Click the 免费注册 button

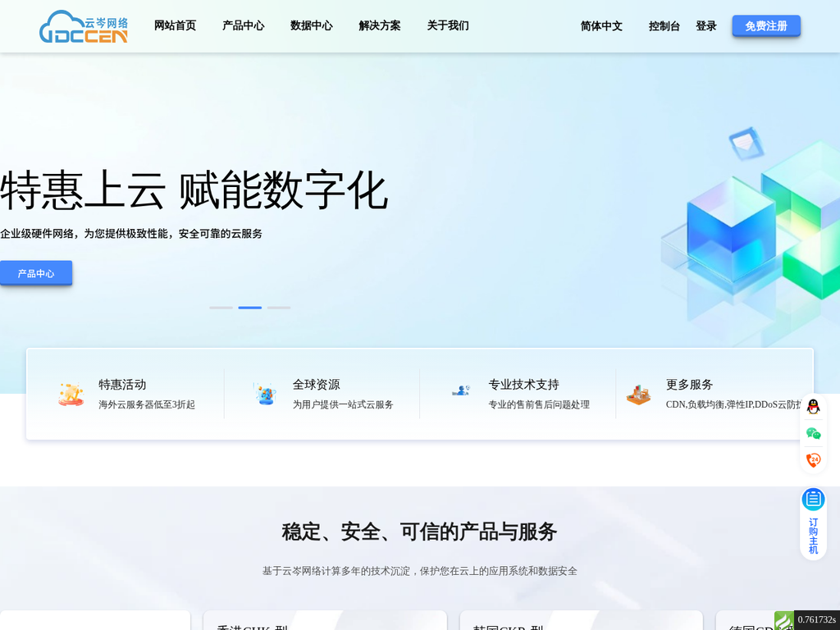[766, 25]
